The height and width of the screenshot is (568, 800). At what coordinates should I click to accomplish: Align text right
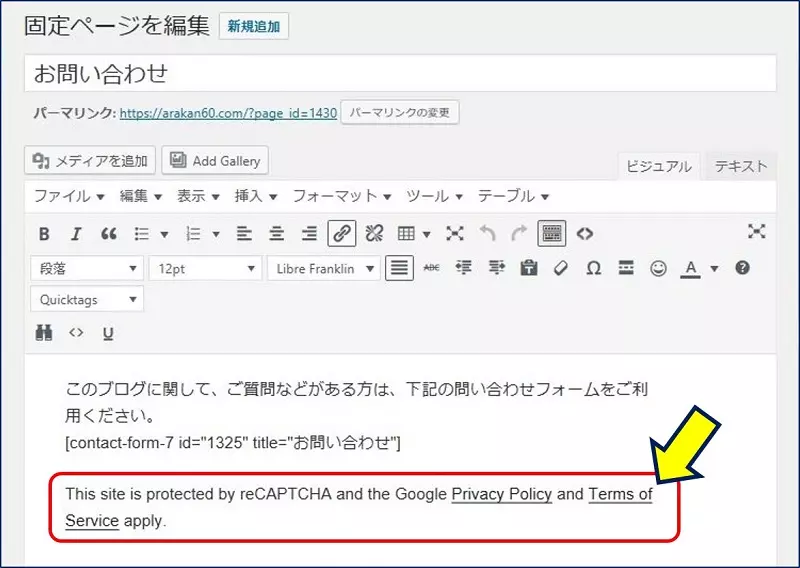(309, 234)
